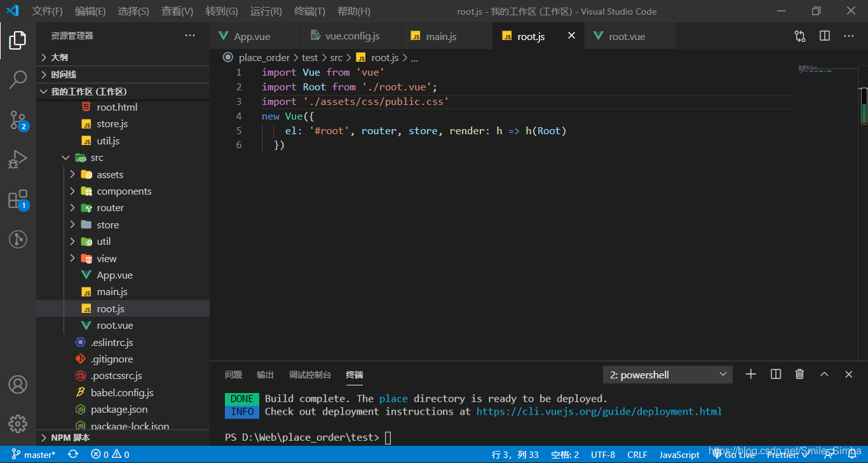Click the VS Code logo icon in title bar
Screen dimensions: 868x463
tap(13, 11)
